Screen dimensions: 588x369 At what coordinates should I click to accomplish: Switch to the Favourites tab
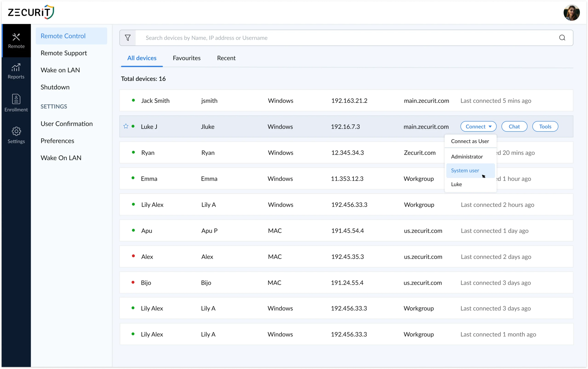pyautogui.click(x=187, y=58)
